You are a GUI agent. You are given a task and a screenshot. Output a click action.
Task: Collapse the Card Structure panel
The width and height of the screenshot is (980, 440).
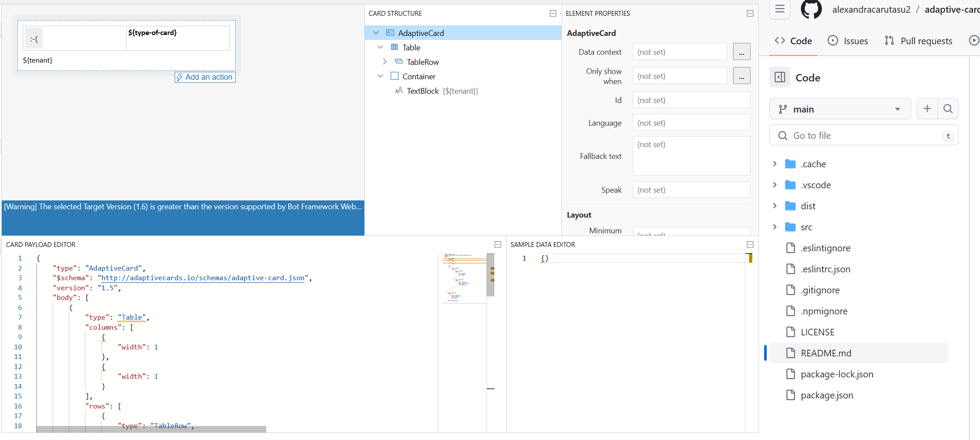tap(553, 13)
